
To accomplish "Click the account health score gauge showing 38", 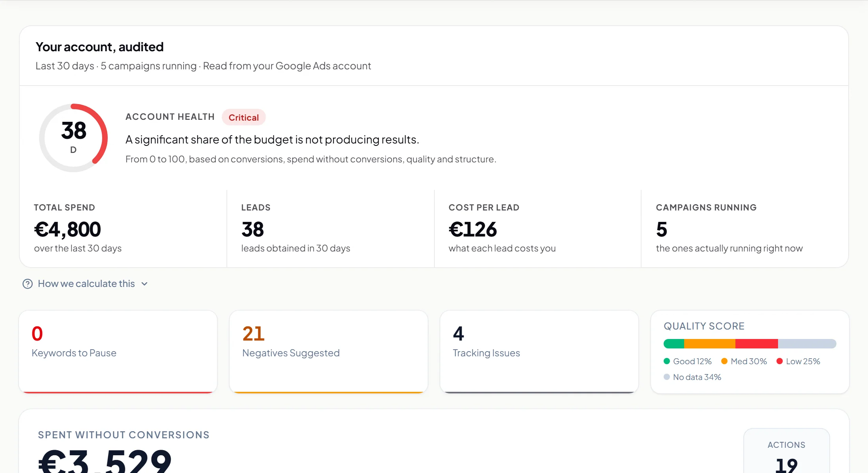I will point(73,138).
